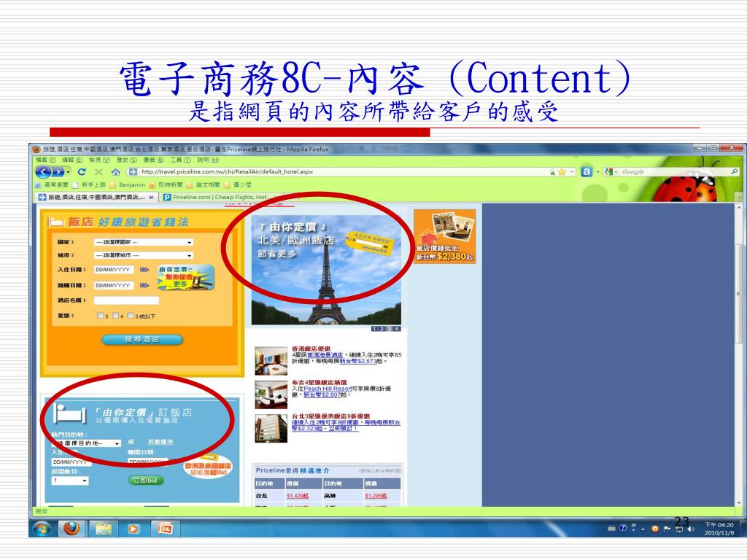747x560 pixels.
Task: Open the 歷史 (S) menu
Action: click(127, 160)
